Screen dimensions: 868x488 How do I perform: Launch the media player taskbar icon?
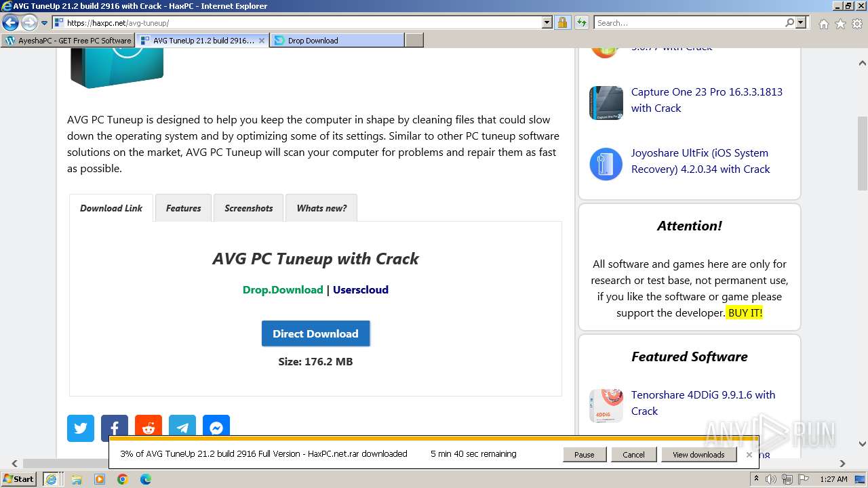click(x=100, y=479)
